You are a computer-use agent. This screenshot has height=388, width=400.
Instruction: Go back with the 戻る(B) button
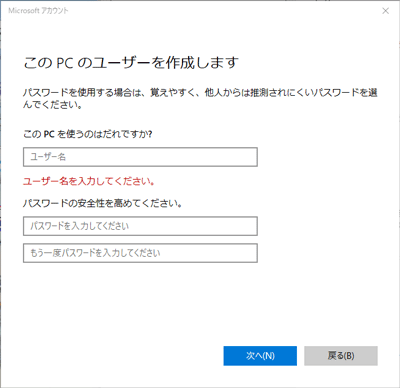[x=341, y=356]
